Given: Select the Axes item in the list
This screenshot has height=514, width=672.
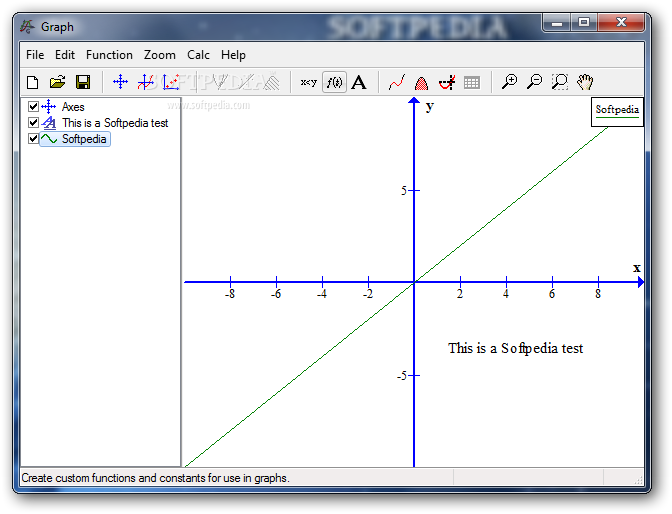Looking at the screenshot, I should point(73,107).
